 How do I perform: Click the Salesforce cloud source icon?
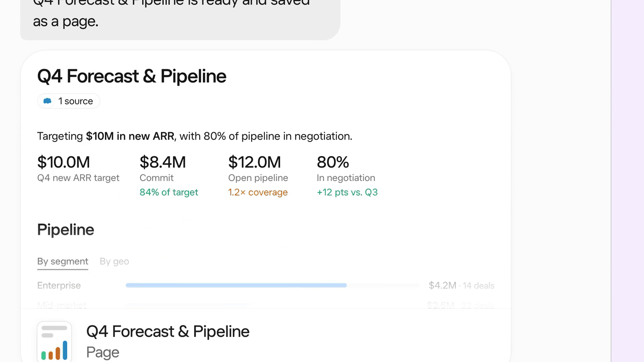pyautogui.click(x=47, y=101)
